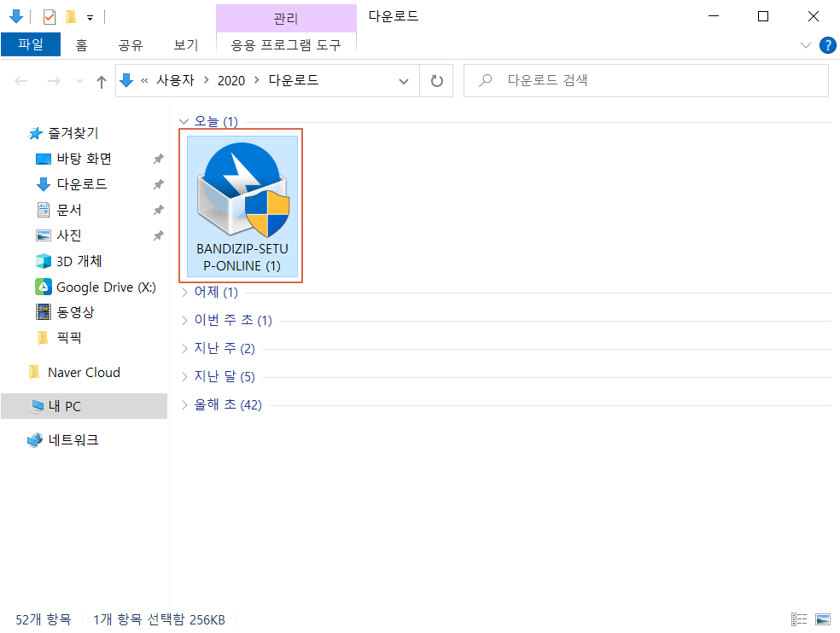Navigate to 사용자 in the breadcrumb
The width and height of the screenshot is (840, 633).
(175, 80)
